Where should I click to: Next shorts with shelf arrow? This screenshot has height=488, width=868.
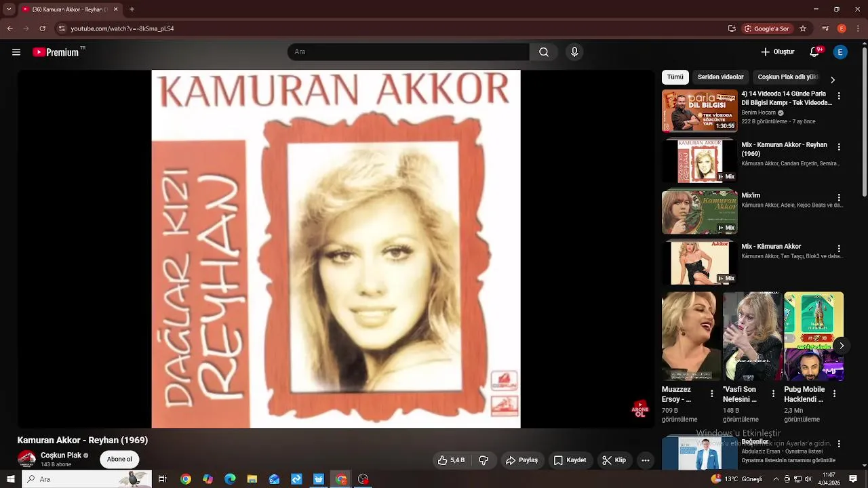point(841,346)
